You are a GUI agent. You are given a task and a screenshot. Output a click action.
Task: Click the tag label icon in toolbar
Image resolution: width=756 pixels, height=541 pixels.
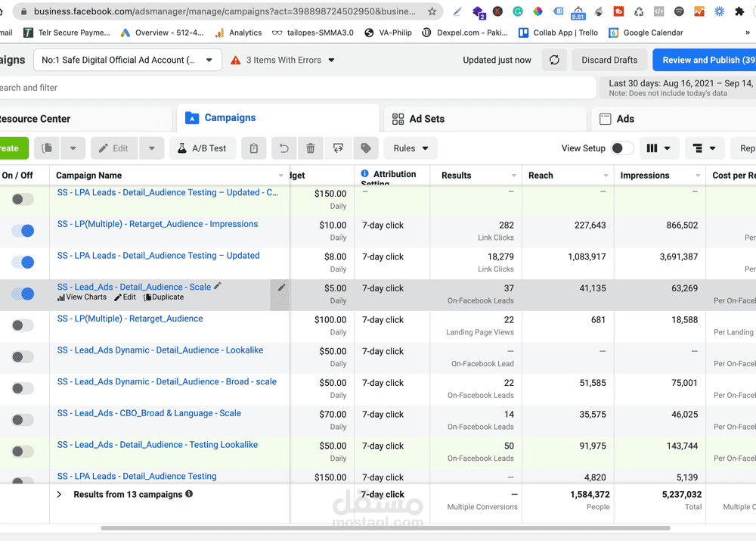click(365, 148)
